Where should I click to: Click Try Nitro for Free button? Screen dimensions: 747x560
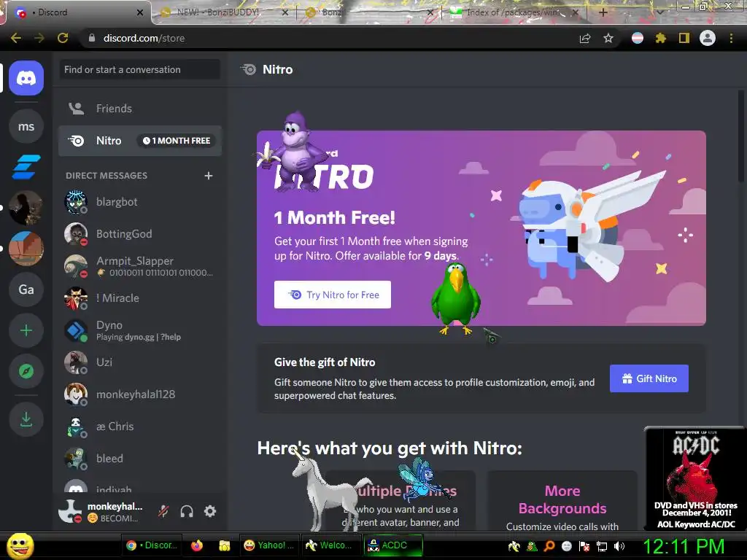(x=333, y=295)
